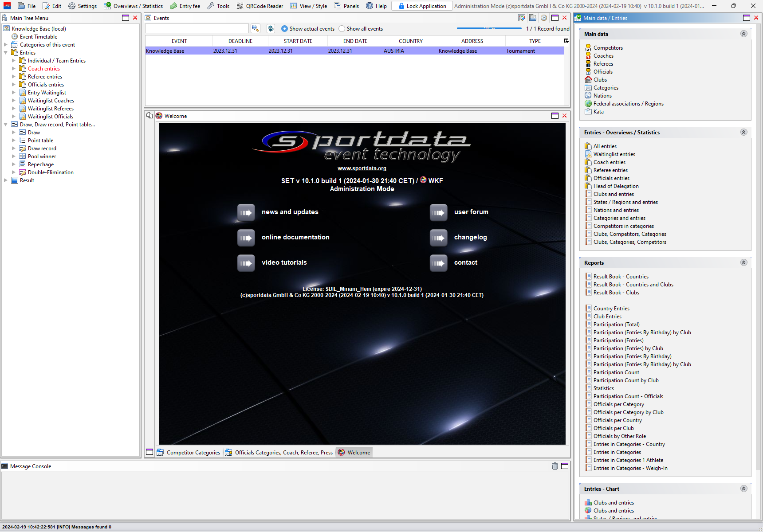763x532 pixels.
Task: Switch to Officials Categories, Coach, Referee, Press tab
Action: 279,452
